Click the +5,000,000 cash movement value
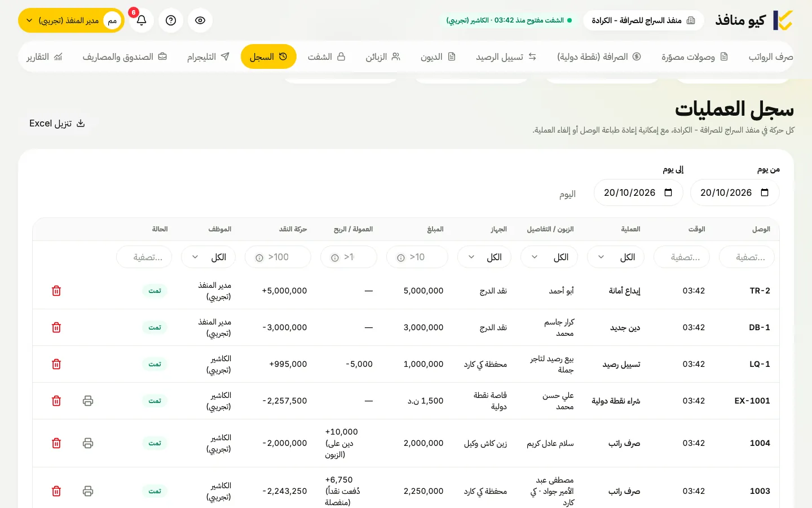Viewport: 812px width, 508px height. tap(284, 291)
